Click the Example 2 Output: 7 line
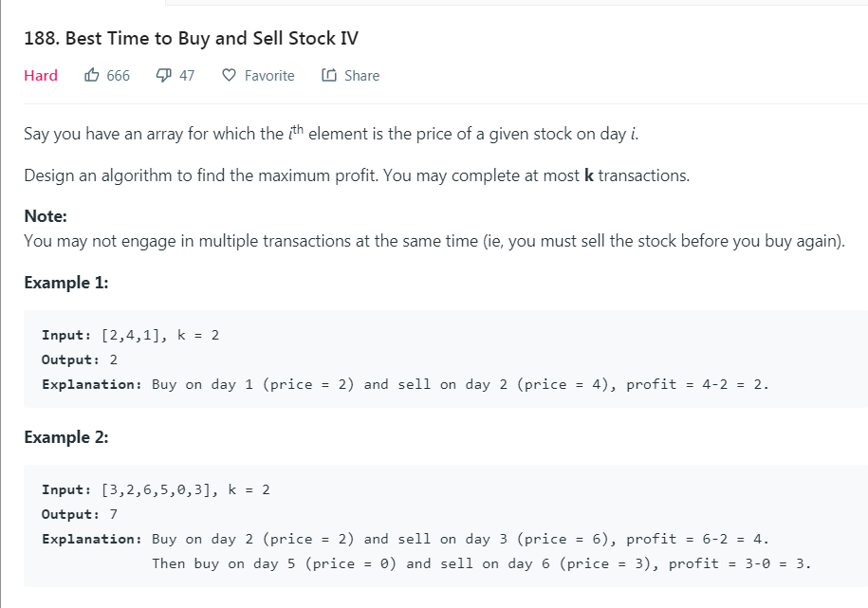868x608 pixels. tap(80, 514)
